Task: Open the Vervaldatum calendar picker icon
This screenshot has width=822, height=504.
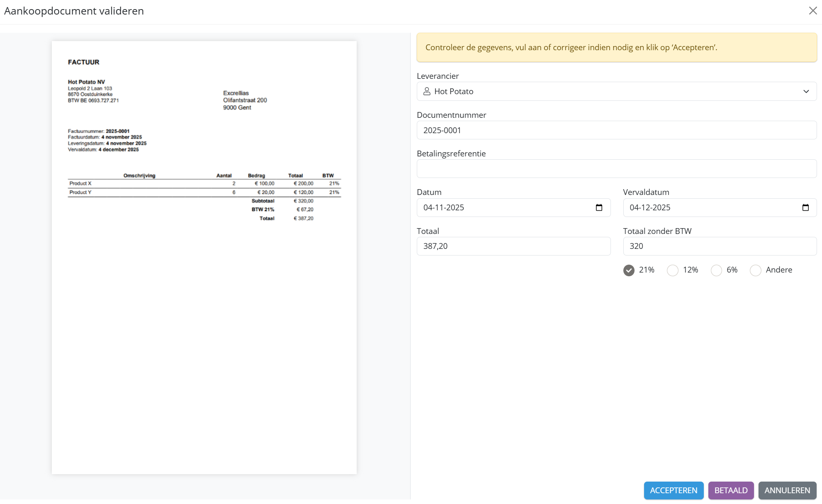Action: click(x=805, y=207)
